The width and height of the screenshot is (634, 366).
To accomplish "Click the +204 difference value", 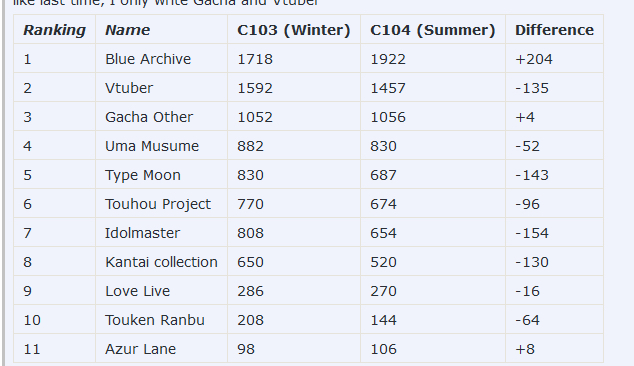I will [534, 59].
